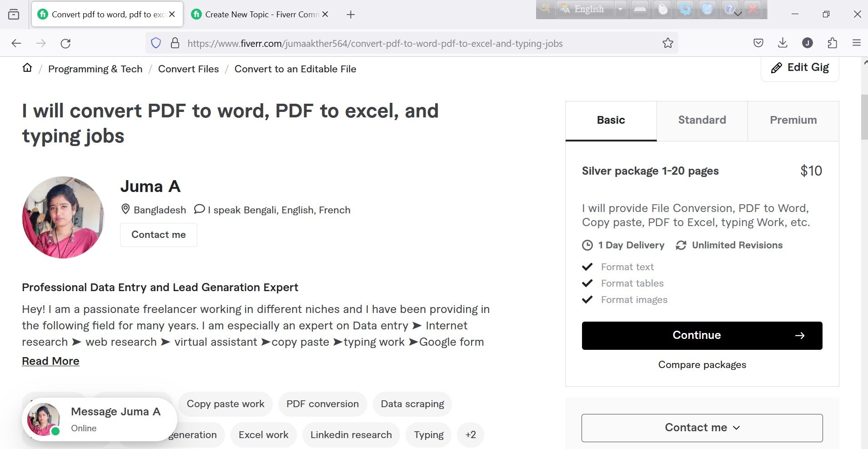
Task: Reload the current page
Action: [x=65, y=43]
